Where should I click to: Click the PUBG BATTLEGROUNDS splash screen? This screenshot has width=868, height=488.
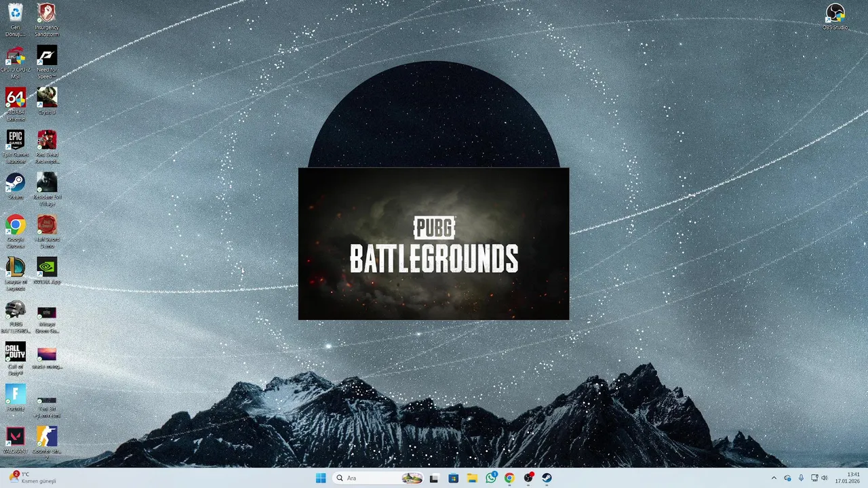[x=434, y=244]
